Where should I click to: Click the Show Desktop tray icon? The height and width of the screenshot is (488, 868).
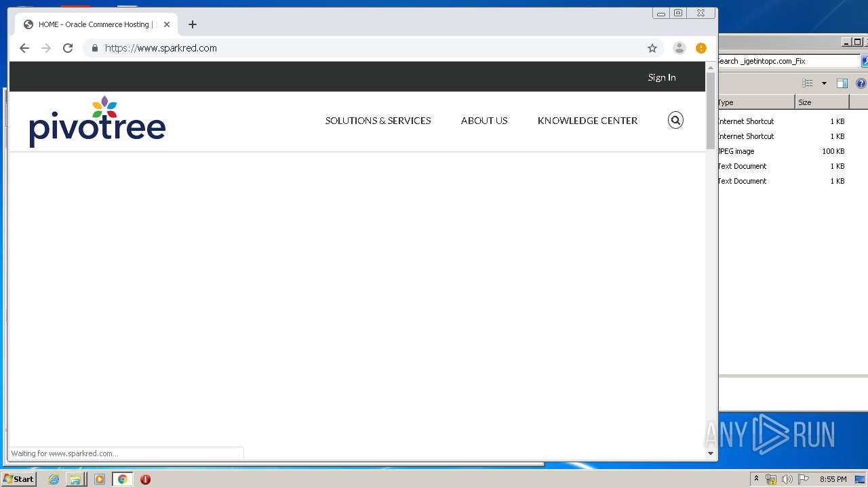tap(860, 479)
